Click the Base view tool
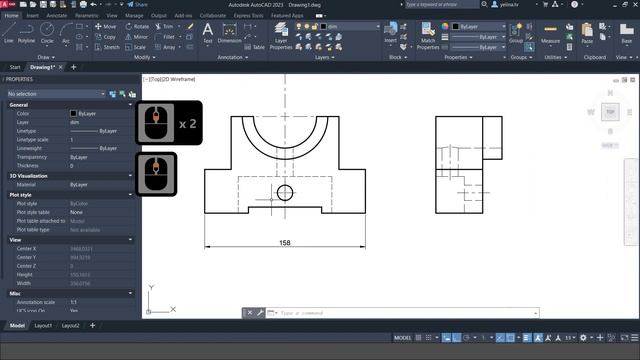This screenshot has width=640, height=360. coord(627,33)
